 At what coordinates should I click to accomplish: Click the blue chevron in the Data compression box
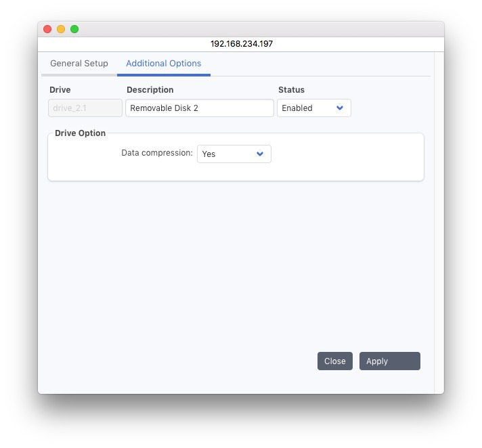[260, 154]
